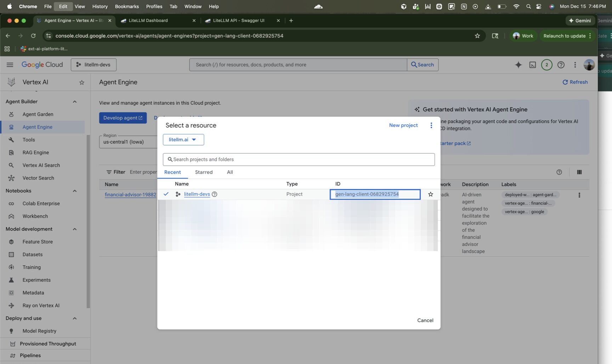
Task: Open column display options icon
Action: (579, 172)
